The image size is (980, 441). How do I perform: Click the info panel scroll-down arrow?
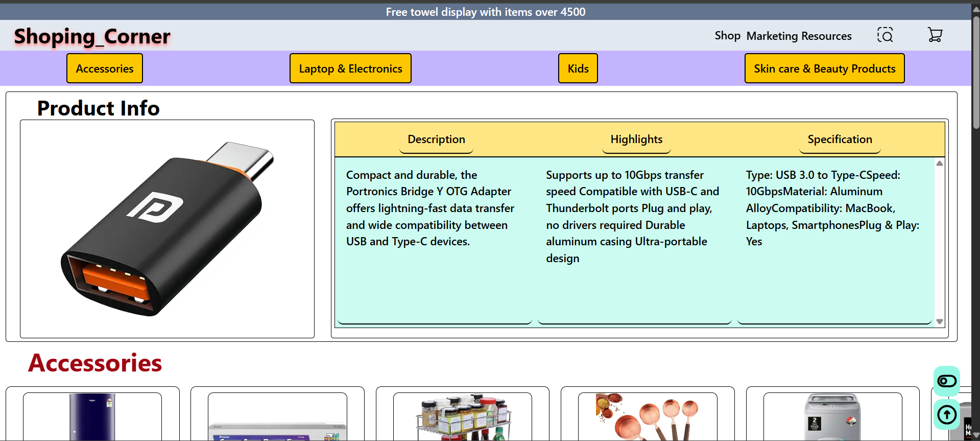pos(939,321)
